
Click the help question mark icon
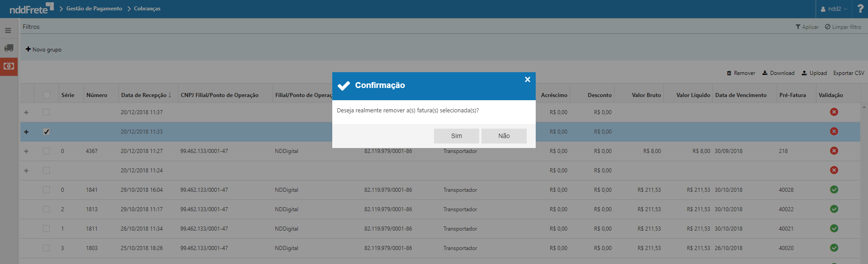point(860,9)
